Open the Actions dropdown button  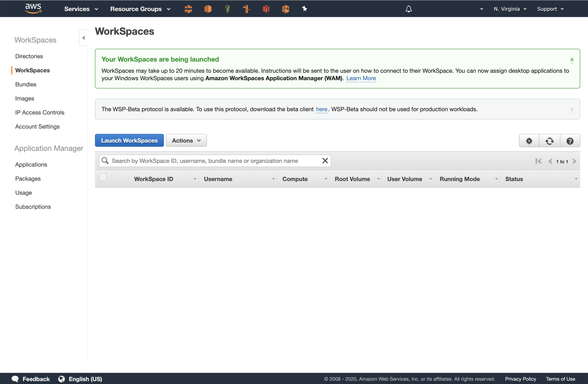coord(186,141)
